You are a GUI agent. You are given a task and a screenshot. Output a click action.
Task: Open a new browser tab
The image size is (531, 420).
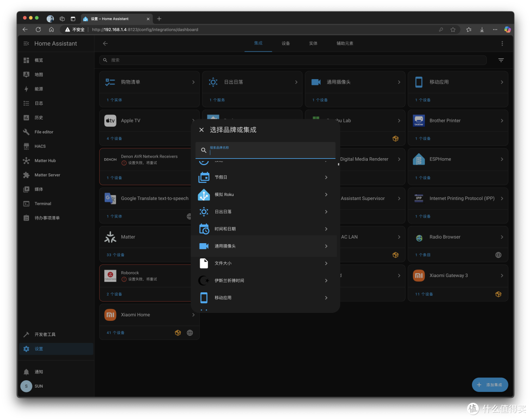point(159,19)
